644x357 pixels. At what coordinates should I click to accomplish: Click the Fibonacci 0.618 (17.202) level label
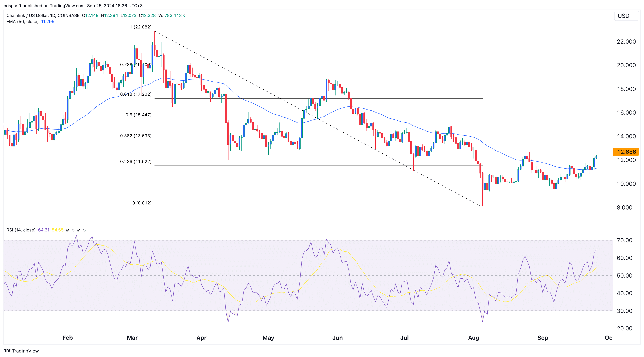coord(136,94)
